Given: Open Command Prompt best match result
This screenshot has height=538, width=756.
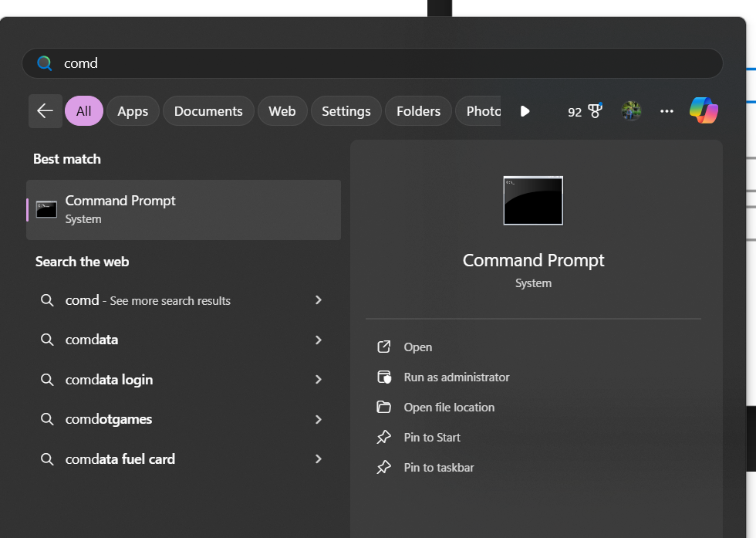Looking at the screenshot, I should point(184,209).
